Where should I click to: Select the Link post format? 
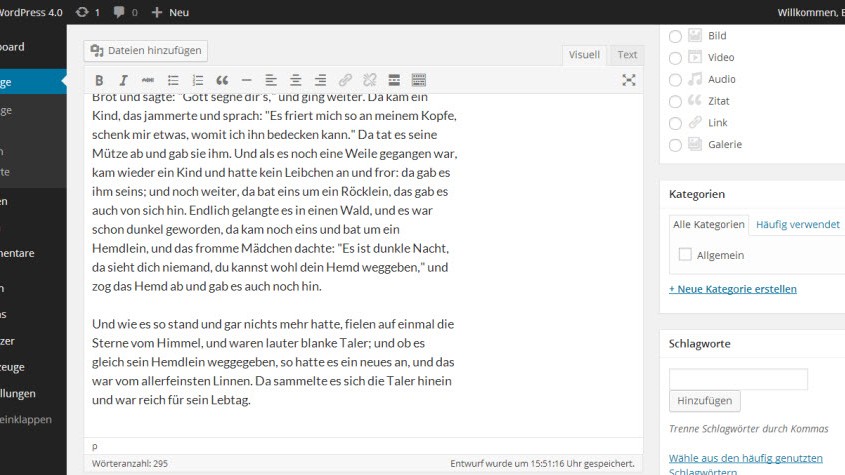tap(675, 123)
